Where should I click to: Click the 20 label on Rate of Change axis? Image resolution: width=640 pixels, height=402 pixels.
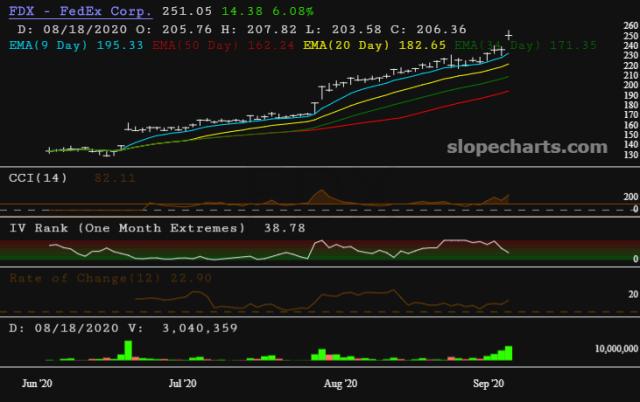coord(633,294)
